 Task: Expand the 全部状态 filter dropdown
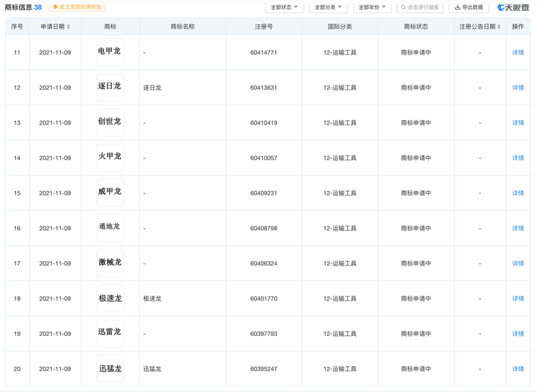click(284, 7)
